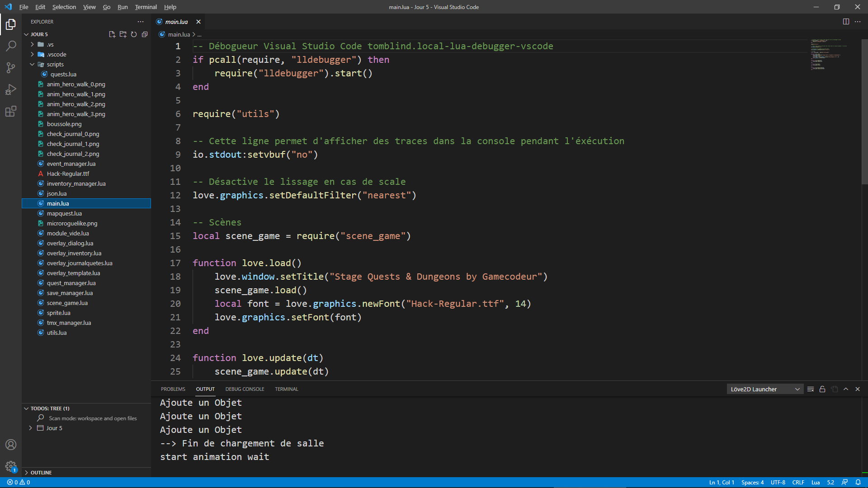Open the Search view in activity bar
Screen dimensions: 868x488
(x=11, y=46)
